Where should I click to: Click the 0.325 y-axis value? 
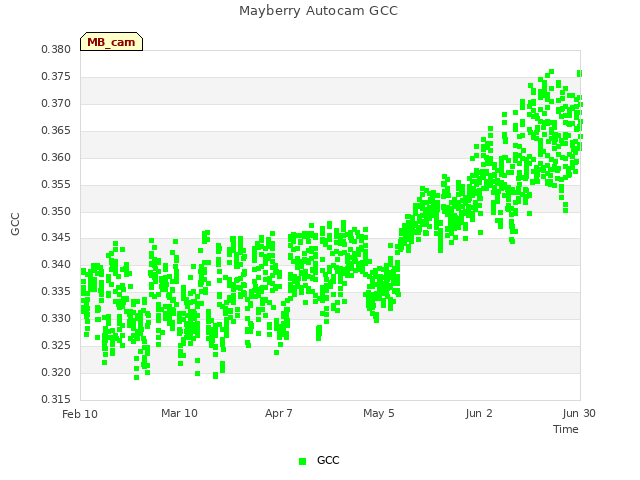[x=56, y=345]
